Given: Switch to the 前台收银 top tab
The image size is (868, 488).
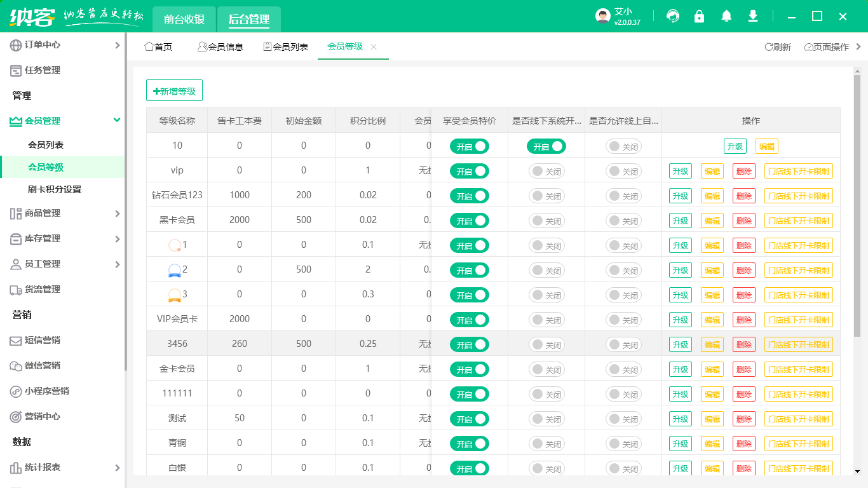Looking at the screenshot, I should (184, 19).
